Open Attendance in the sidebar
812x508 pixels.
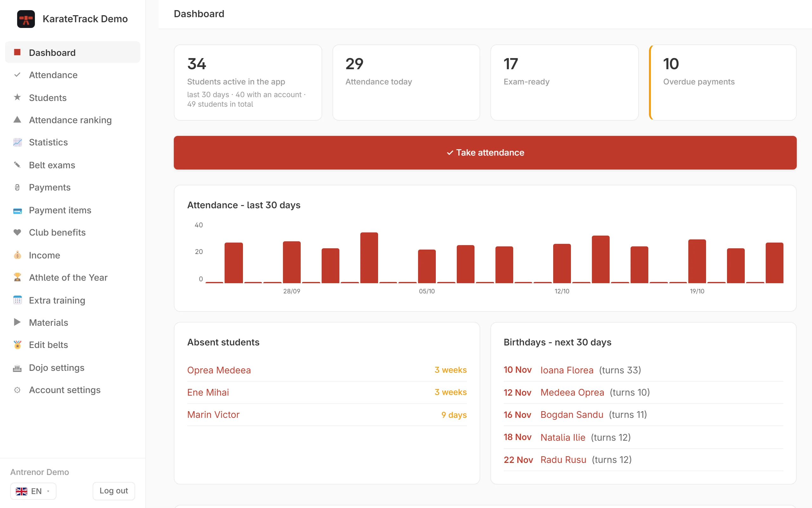coord(72,75)
